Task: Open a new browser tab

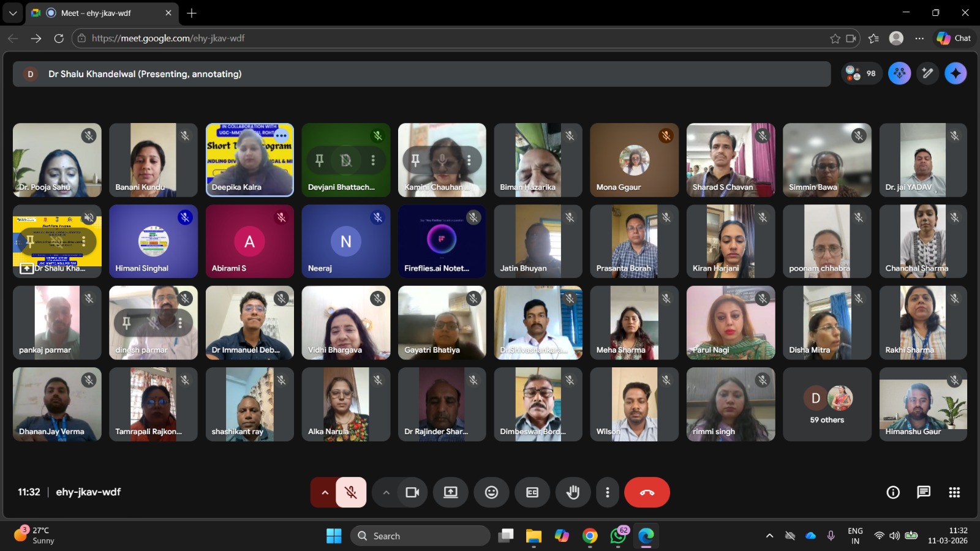Action: pyautogui.click(x=192, y=13)
